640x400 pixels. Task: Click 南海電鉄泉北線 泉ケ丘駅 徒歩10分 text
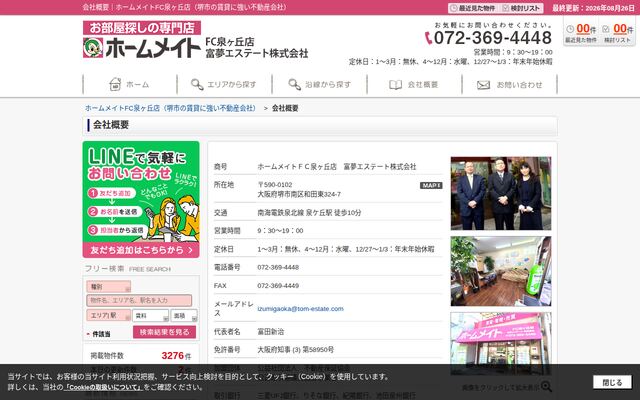point(309,213)
